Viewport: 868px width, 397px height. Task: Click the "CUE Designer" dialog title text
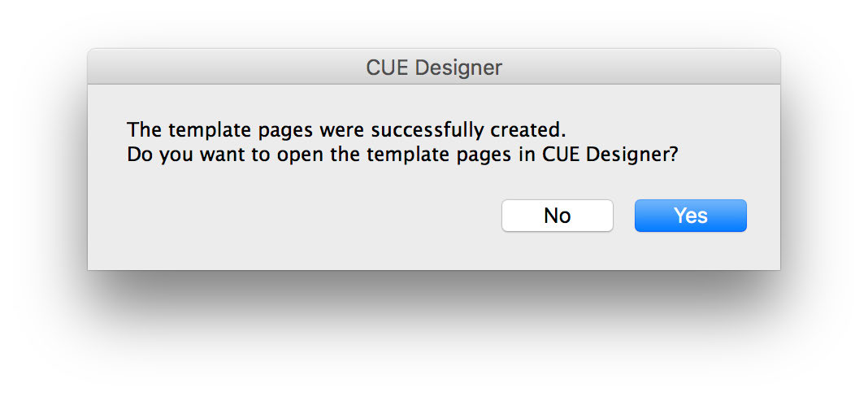pos(434,67)
